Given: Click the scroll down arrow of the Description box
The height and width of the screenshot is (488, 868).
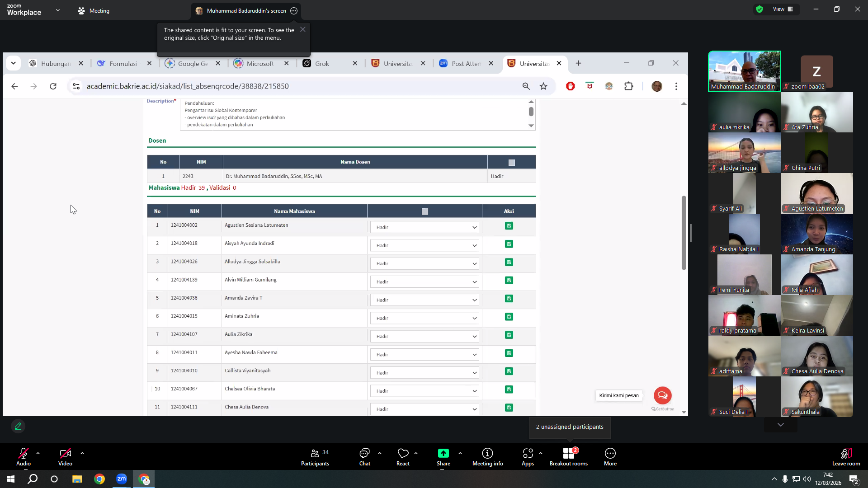Looking at the screenshot, I should (x=531, y=126).
